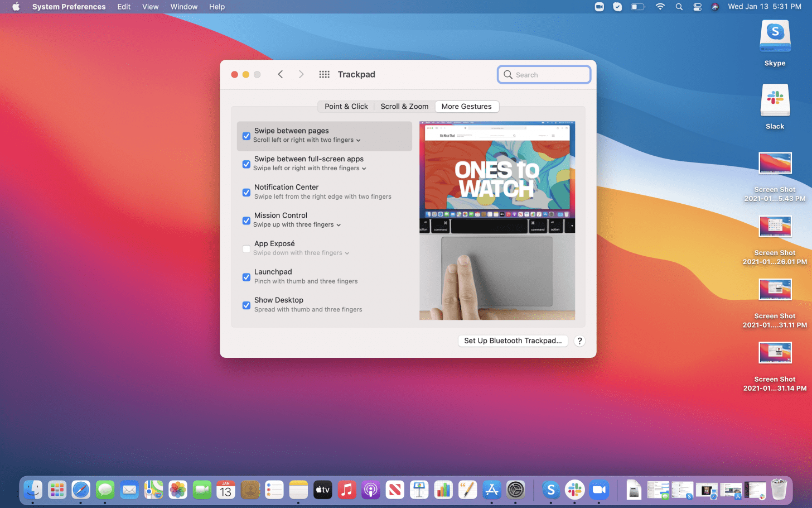Click the Show All grid icon
Viewport: 812px width, 508px height.
(324, 74)
